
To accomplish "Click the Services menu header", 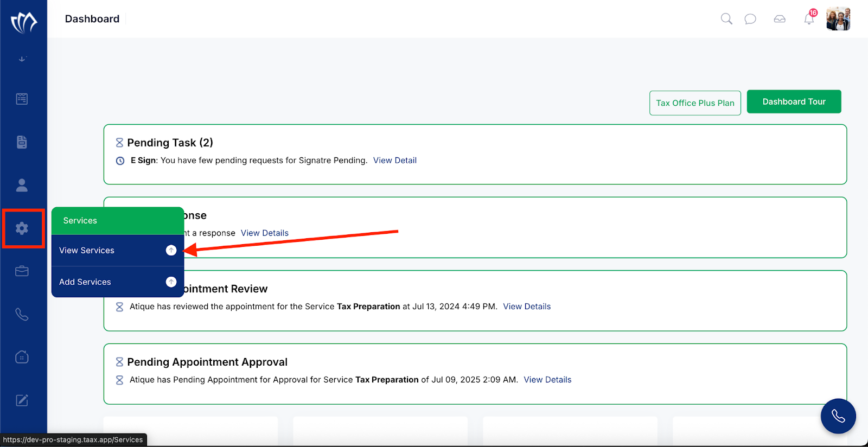I will (x=118, y=221).
